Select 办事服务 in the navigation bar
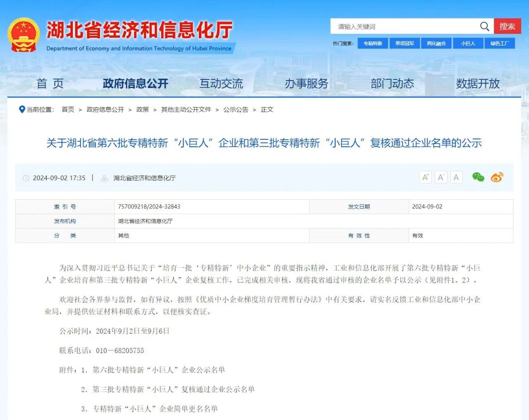Image resolution: width=529 pixels, height=420 pixels. pyautogui.click(x=306, y=84)
